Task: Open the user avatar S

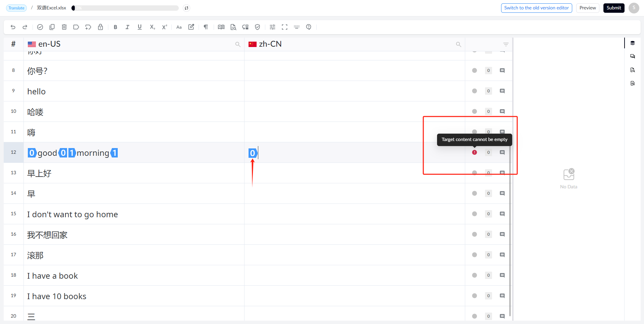Action: (x=634, y=8)
